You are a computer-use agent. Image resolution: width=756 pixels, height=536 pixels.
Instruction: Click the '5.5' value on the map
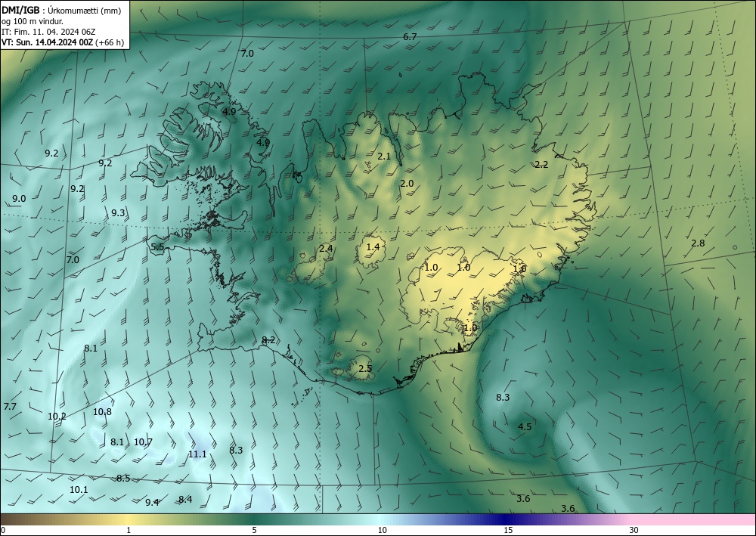[158, 247]
